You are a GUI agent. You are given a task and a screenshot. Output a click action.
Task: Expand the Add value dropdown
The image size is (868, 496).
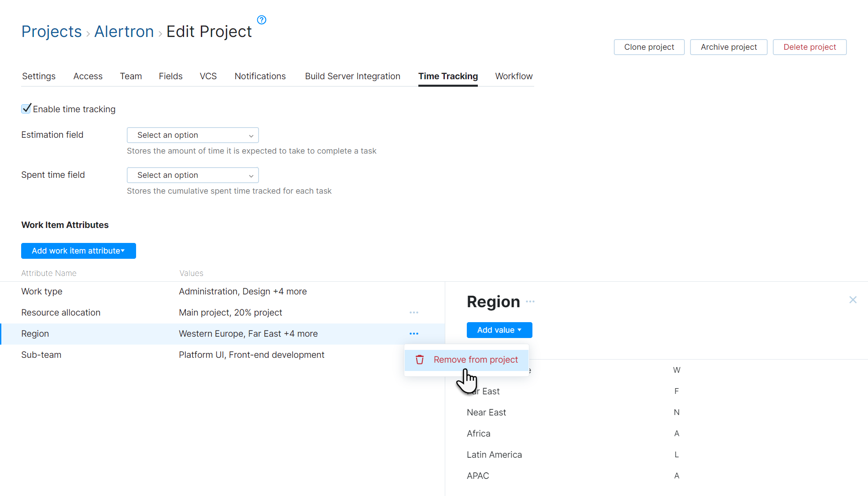[499, 330]
